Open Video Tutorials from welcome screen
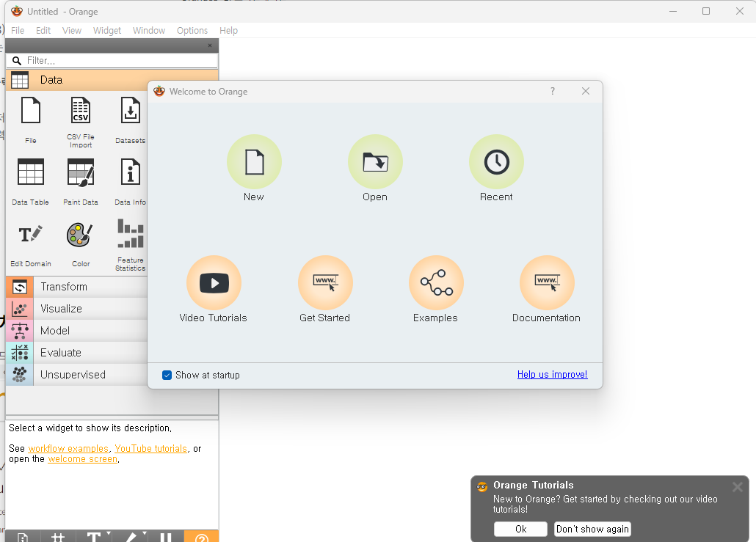This screenshot has height=542, width=756. tap(214, 283)
